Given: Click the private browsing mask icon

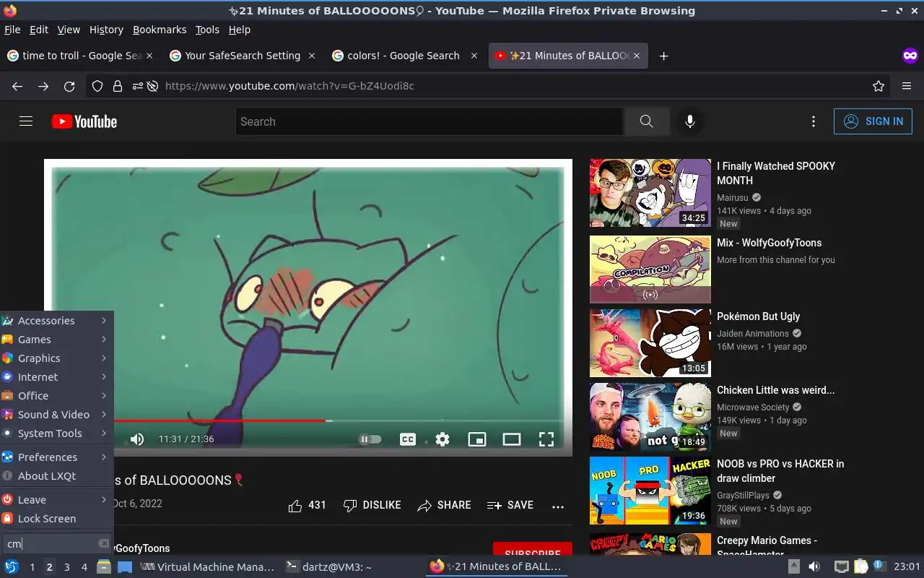Looking at the screenshot, I should tap(910, 56).
